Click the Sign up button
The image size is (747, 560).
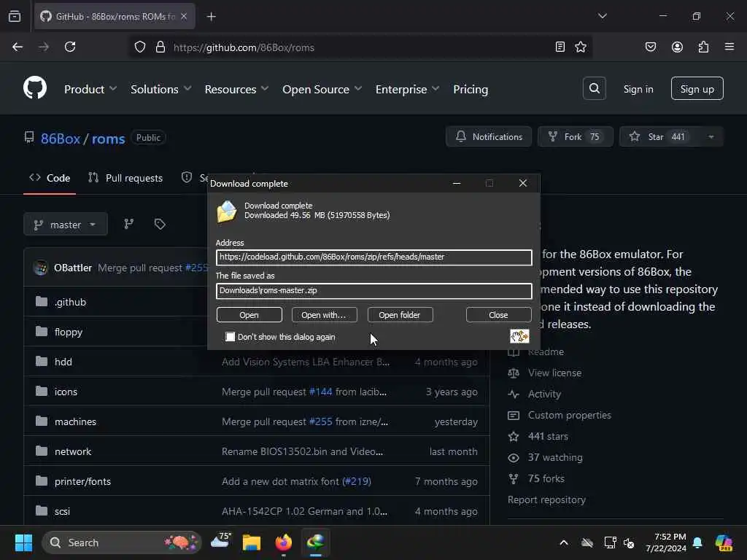(697, 88)
